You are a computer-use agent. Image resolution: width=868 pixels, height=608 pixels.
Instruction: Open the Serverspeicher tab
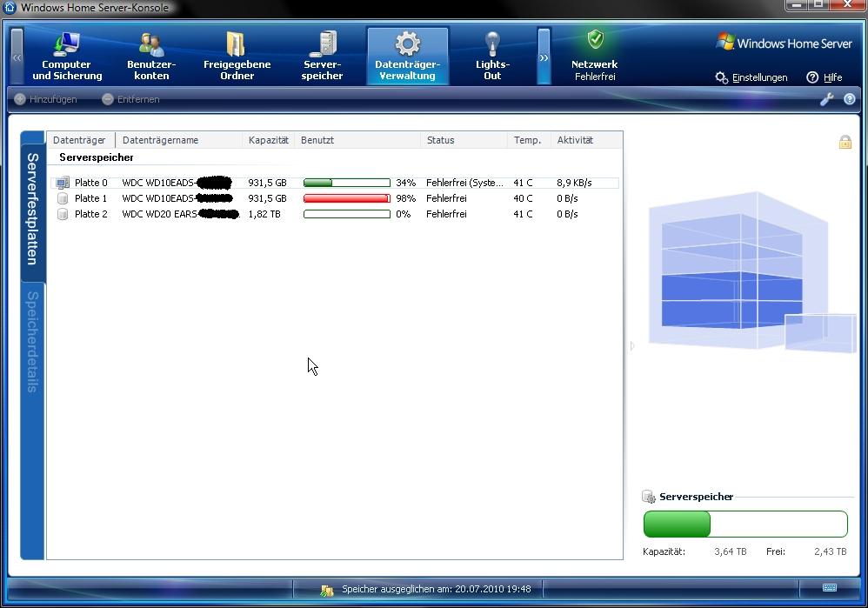322,57
